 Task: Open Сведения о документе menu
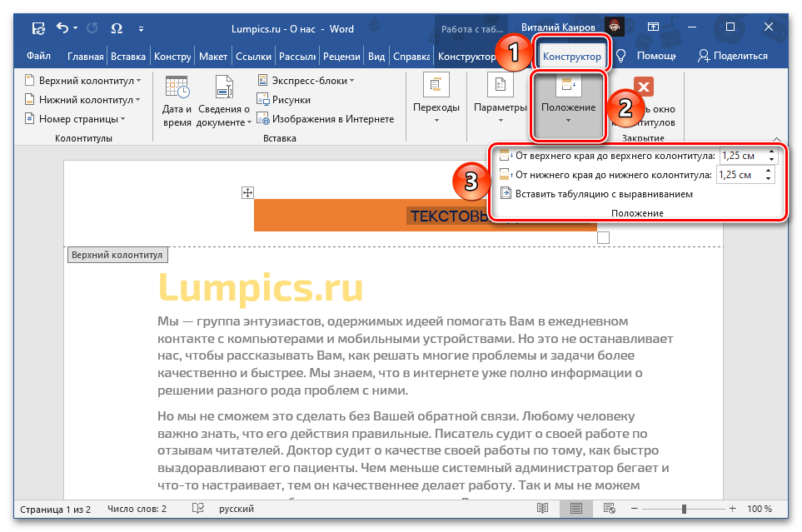224,101
